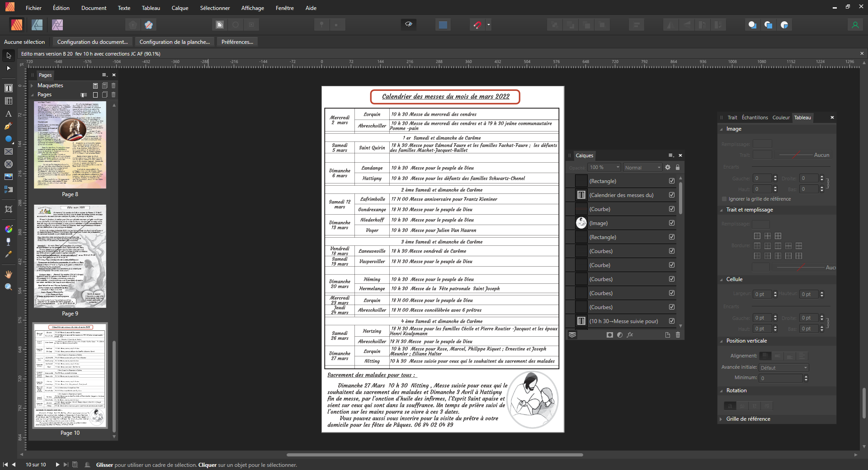Delete selected layer with trash icon in Calques
Screen dimensions: 868x470
(678, 335)
